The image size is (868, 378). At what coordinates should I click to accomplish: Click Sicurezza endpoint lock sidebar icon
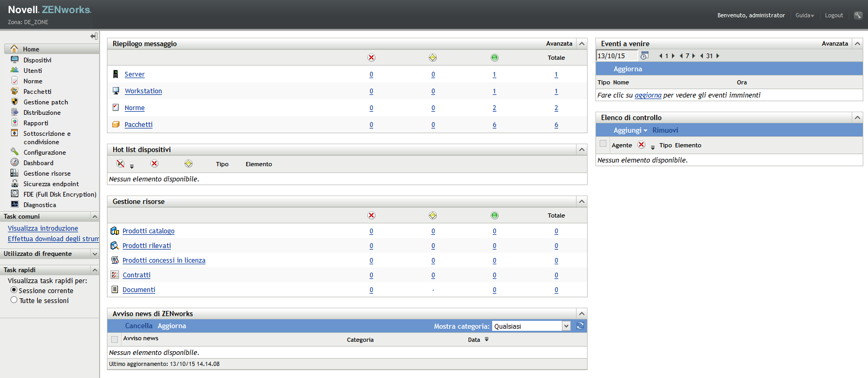[x=15, y=183]
